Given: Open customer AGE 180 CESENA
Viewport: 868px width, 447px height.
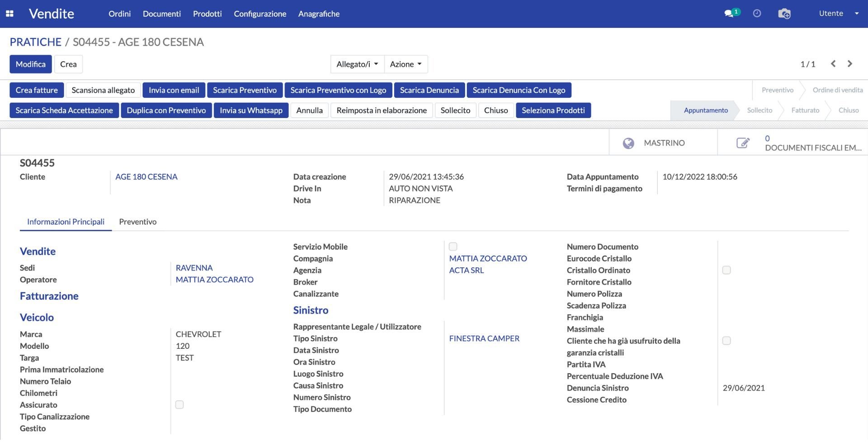Looking at the screenshot, I should [146, 176].
